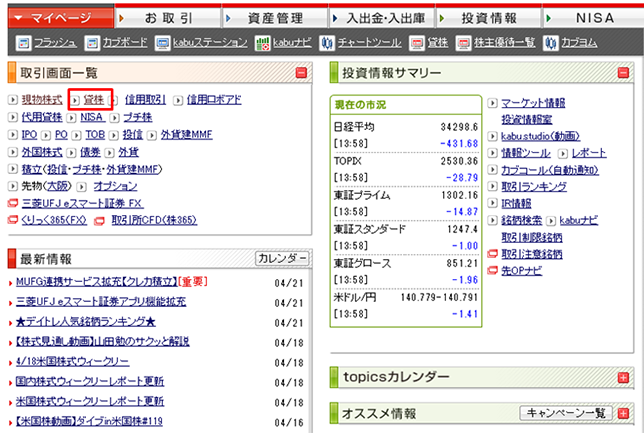Open 株主優待一覧 icon
The height and width of the screenshot is (433, 644).
click(x=463, y=43)
